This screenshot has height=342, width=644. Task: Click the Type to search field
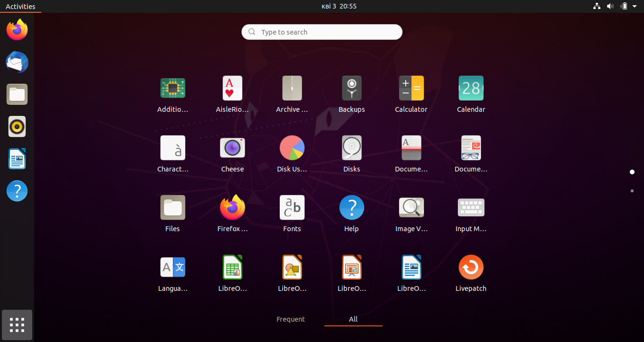[322, 32]
